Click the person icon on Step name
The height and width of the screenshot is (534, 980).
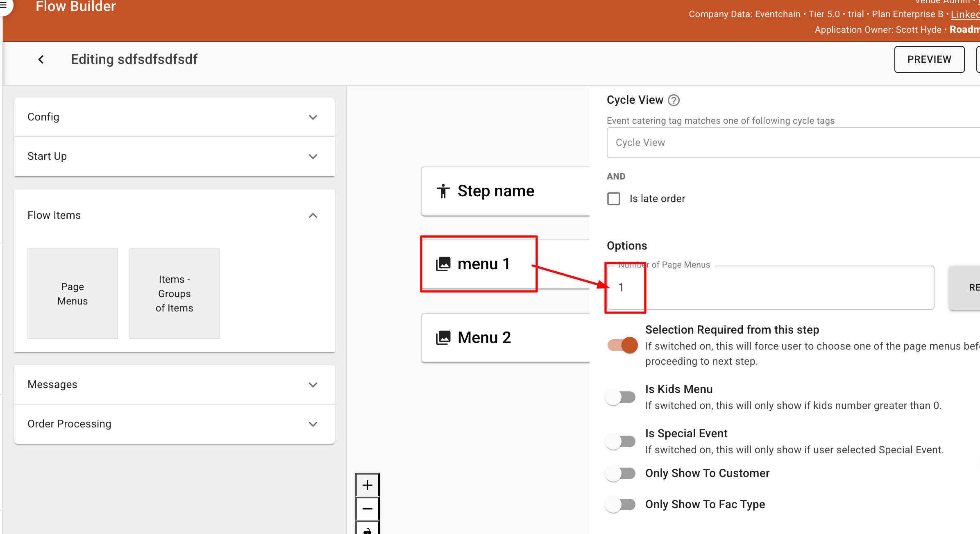(443, 191)
